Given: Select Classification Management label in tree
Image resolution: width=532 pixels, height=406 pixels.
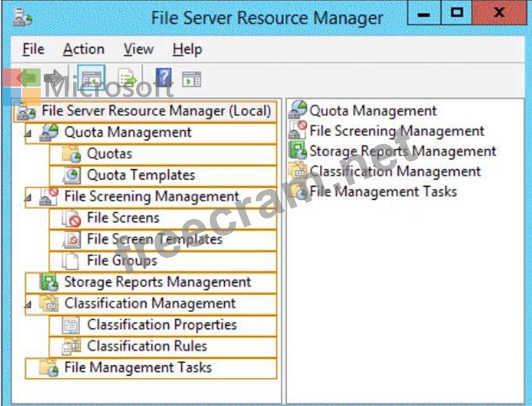Looking at the screenshot, I should coord(150,304).
